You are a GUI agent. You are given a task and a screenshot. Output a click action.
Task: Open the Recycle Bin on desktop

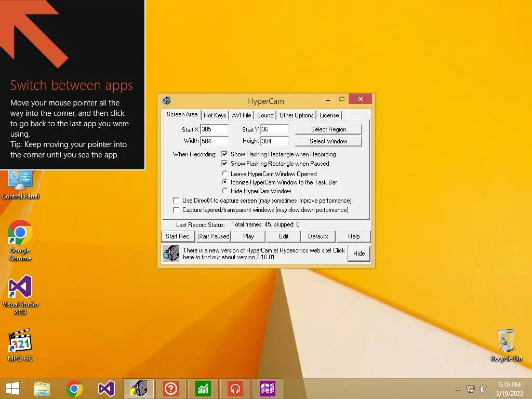[506, 345]
